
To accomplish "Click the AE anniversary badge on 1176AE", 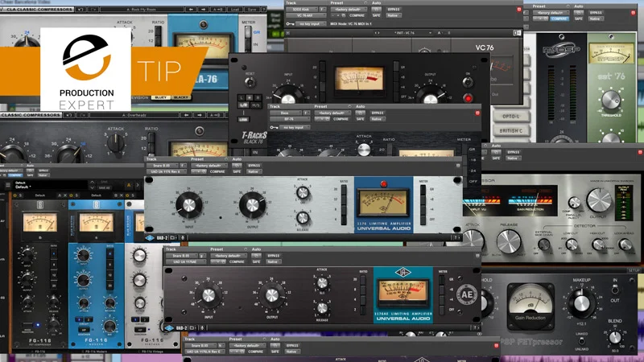I will (x=467, y=294).
